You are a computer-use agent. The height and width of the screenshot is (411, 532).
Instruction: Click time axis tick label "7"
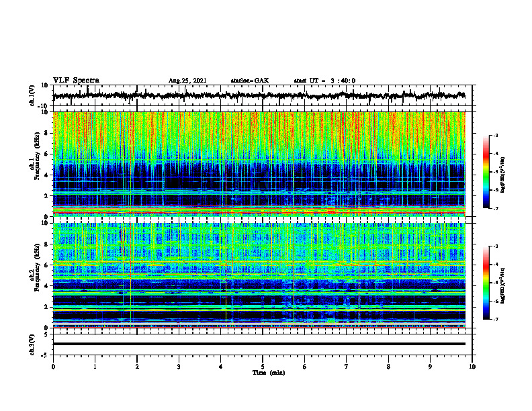click(347, 367)
